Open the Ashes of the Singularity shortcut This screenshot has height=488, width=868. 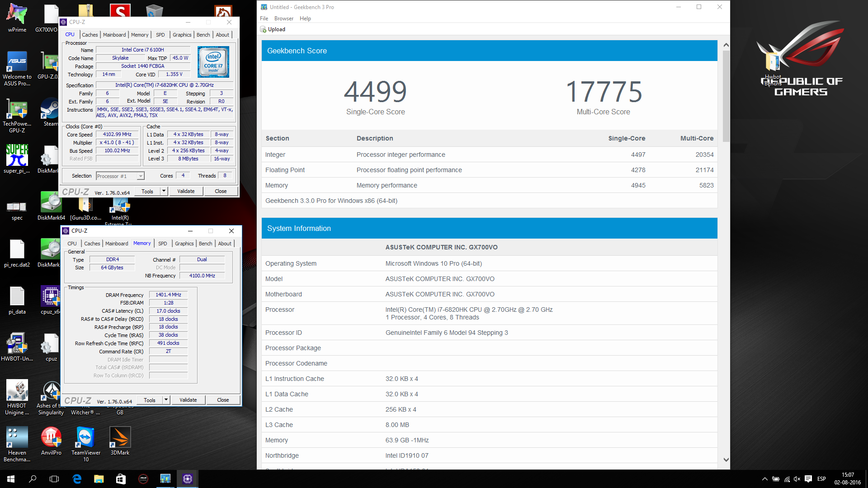click(51, 398)
